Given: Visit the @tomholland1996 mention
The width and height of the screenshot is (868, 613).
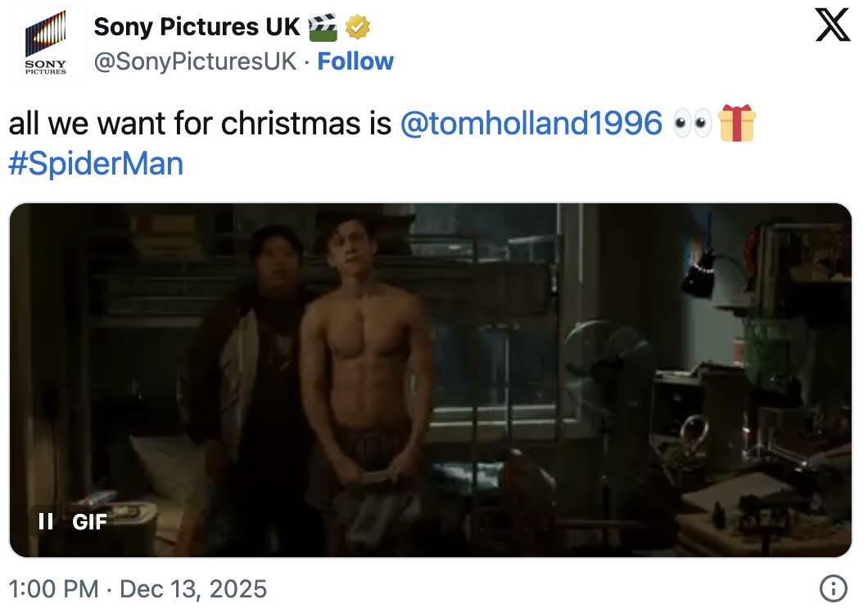Looking at the screenshot, I should click(x=531, y=124).
